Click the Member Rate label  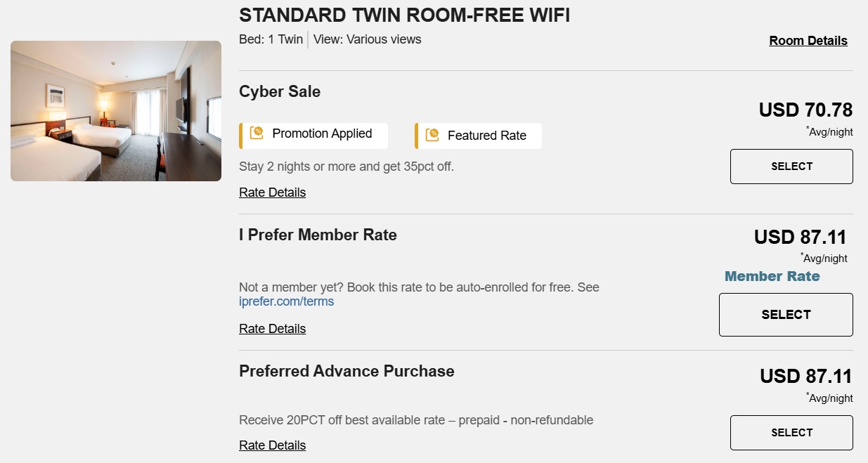772,276
